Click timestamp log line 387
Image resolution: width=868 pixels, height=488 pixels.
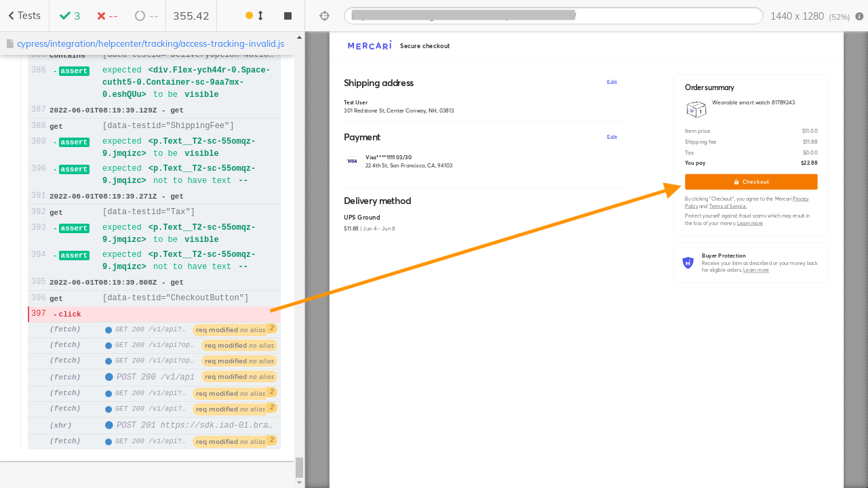154,110
